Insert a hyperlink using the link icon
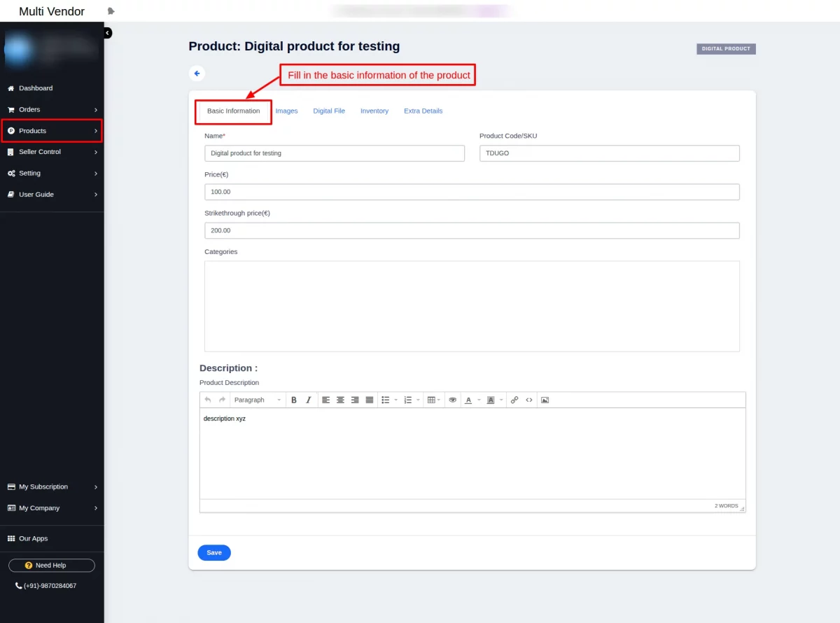Image resolution: width=840 pixels, height=623 pixels. [x=514, y=400]
